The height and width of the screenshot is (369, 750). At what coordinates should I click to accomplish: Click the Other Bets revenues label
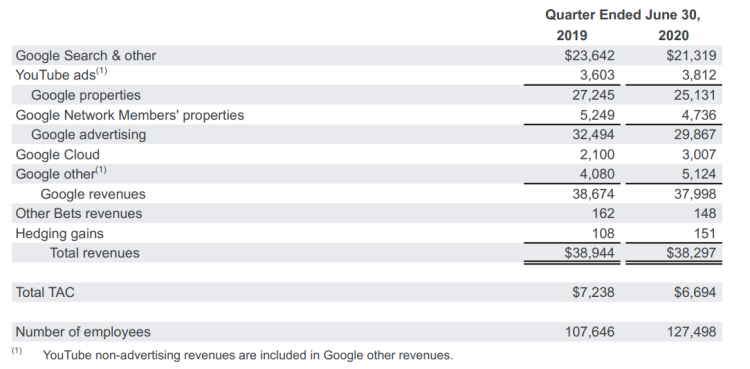[79, 213]
